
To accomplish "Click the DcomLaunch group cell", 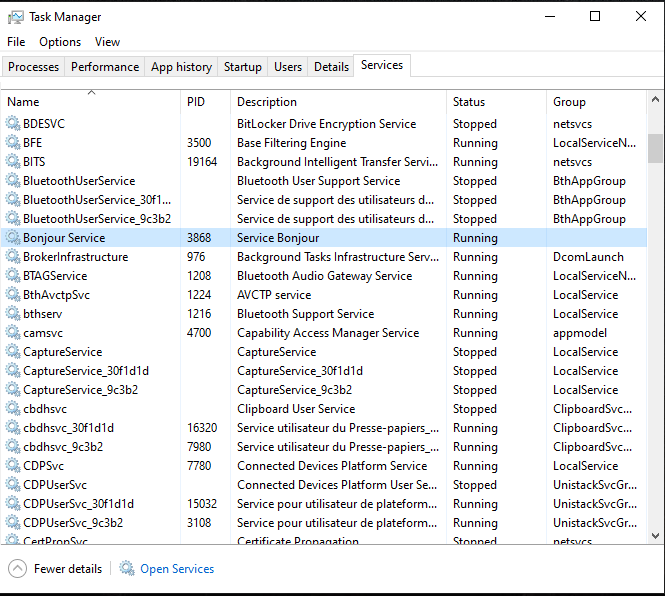I will (588, 257).
